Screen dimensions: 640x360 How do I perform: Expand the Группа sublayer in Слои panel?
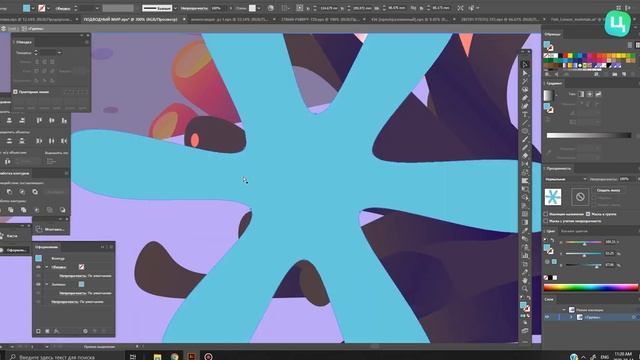571,317
